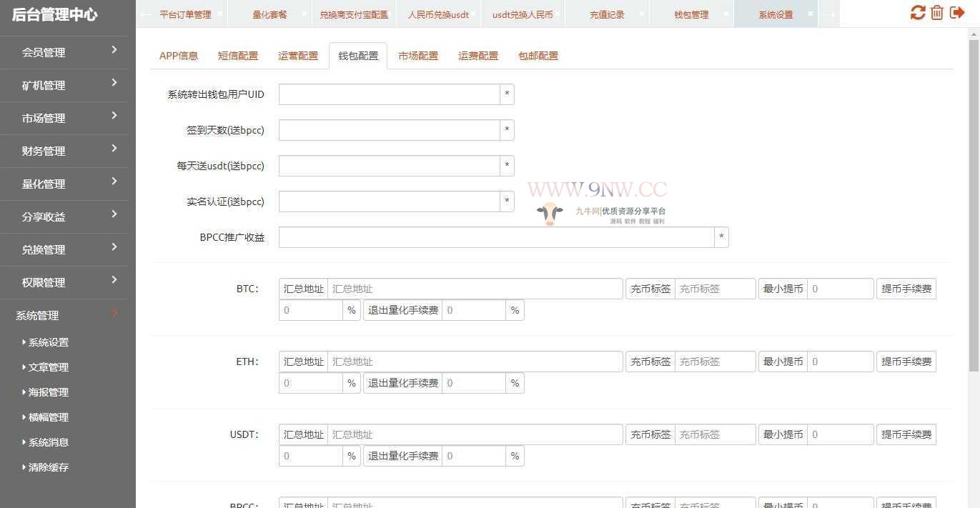Open the 市场配置 settings tab
Image resolution: width=980 pixels, height=508 pixels.
click(418, 56)
